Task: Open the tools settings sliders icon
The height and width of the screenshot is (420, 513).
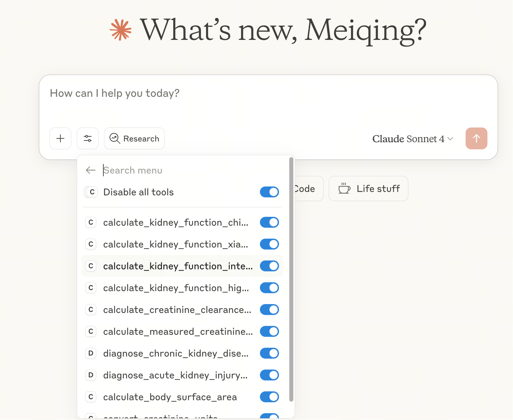Action: [88, 138]
